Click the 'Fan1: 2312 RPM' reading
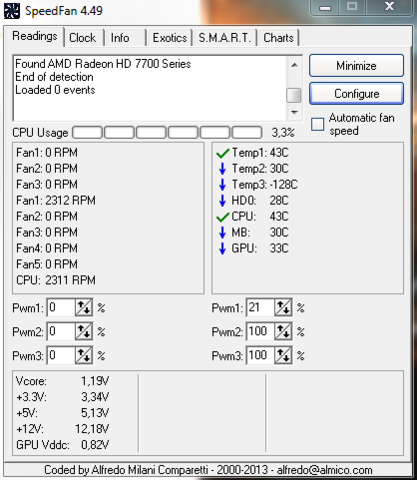Viewport: 417px width, 480px height. click(56, 201)
